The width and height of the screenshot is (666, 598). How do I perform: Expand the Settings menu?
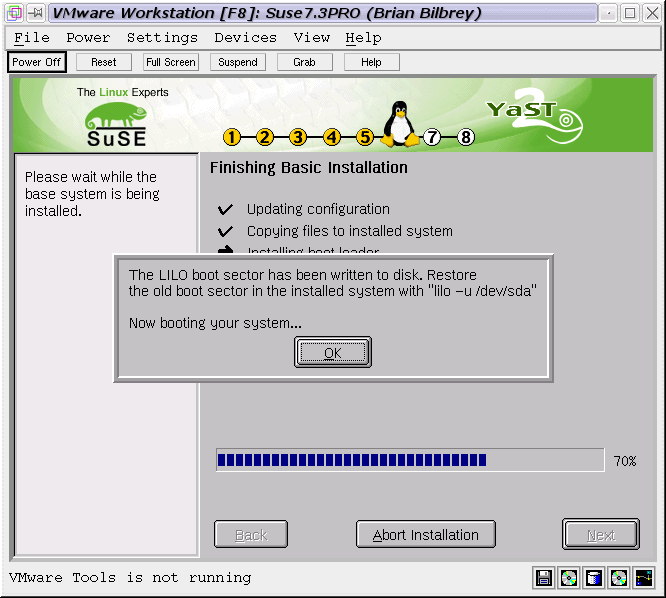point(162,38)
